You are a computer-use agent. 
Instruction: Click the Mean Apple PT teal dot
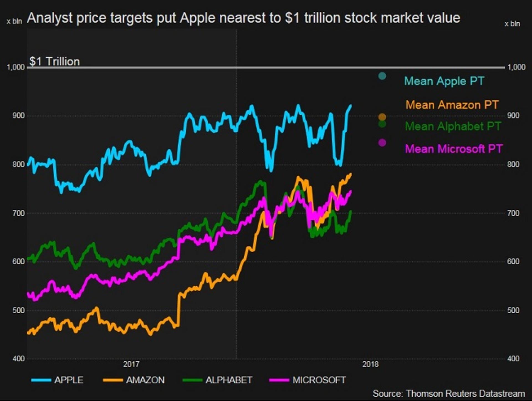(382, 76)
